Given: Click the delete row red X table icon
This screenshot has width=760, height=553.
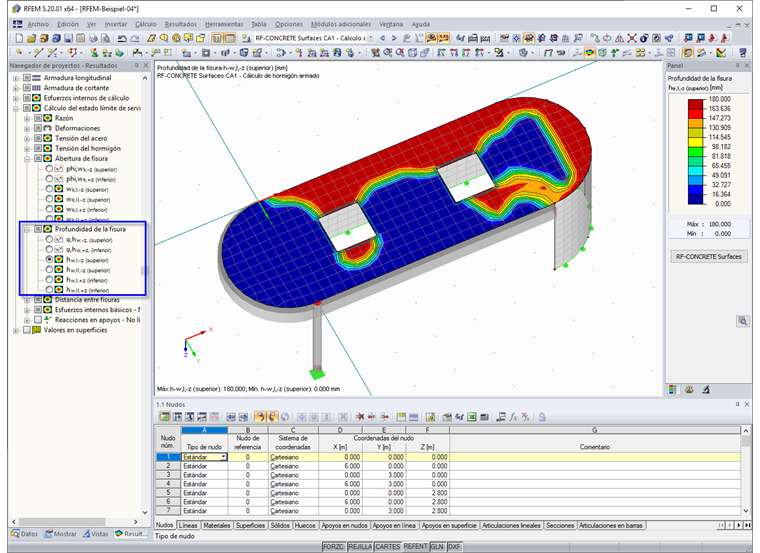Looking at the screenshot, I should [360, 417].
